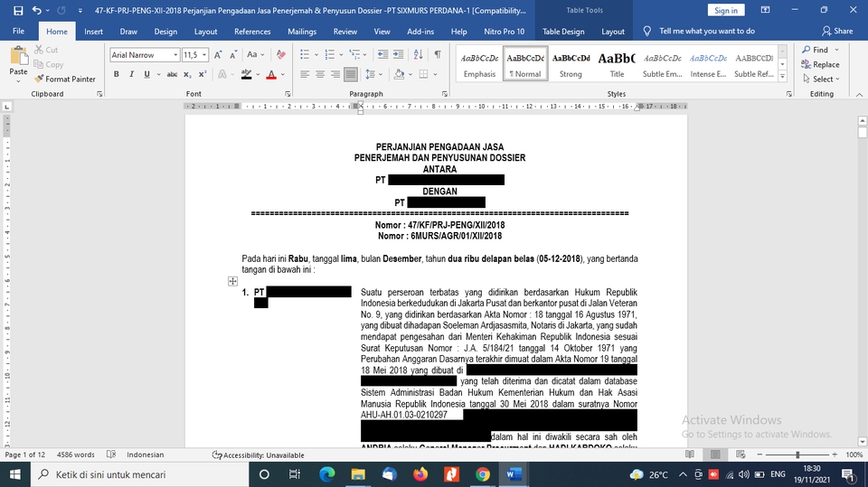The image size is (868, 487).
Task: Open the Change Case Aa dropdown
Action: tap(255, 55)
